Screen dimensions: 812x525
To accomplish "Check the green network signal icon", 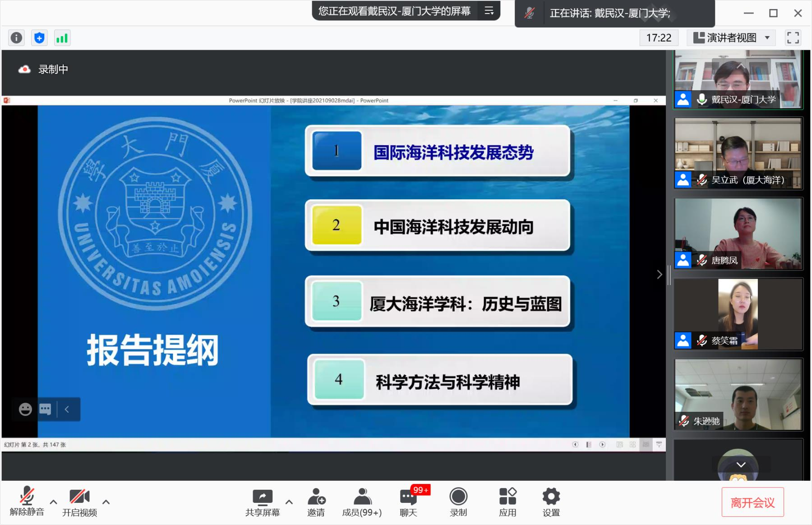I will 62,38.
